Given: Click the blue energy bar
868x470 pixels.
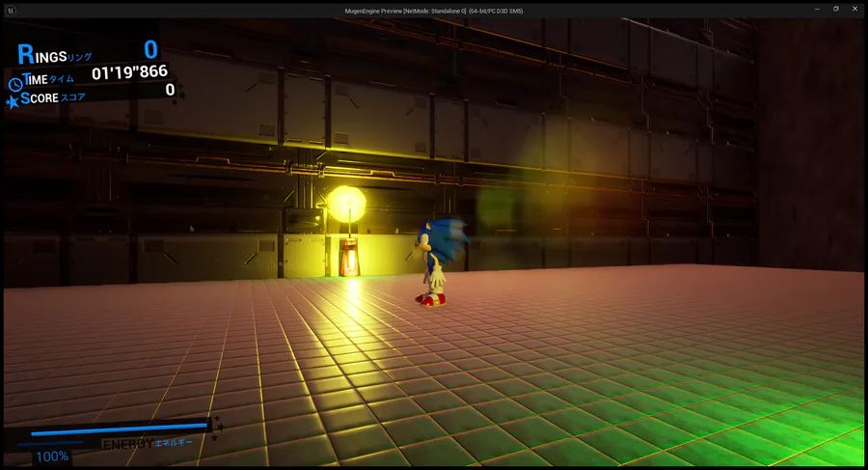Looking at the screenshot, I should click(119, 429).
